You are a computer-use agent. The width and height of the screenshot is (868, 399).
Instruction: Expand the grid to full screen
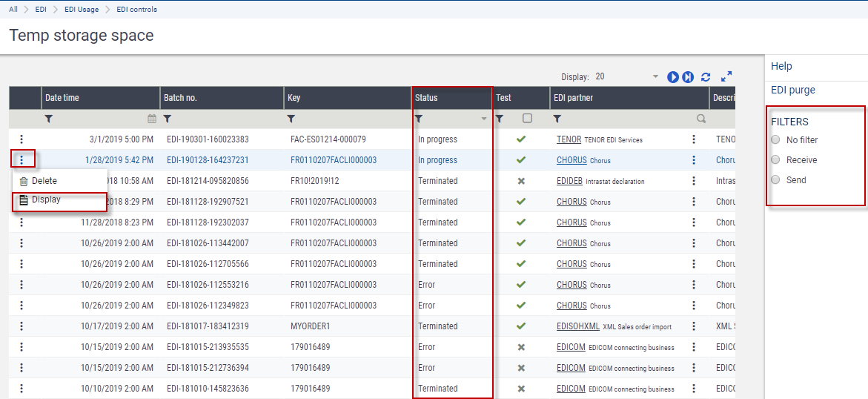[726, 76]
